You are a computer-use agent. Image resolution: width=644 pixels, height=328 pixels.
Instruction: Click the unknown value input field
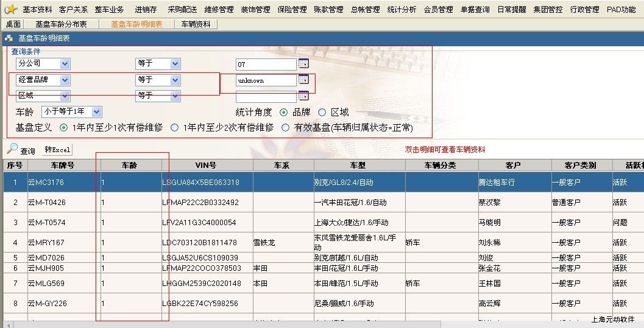(x=266, y=80)
